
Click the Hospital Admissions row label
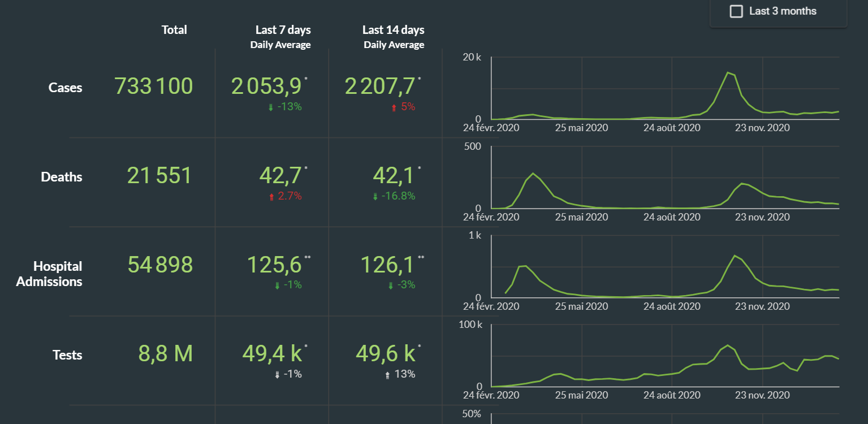pyautogui.click(x=50, y=274)
